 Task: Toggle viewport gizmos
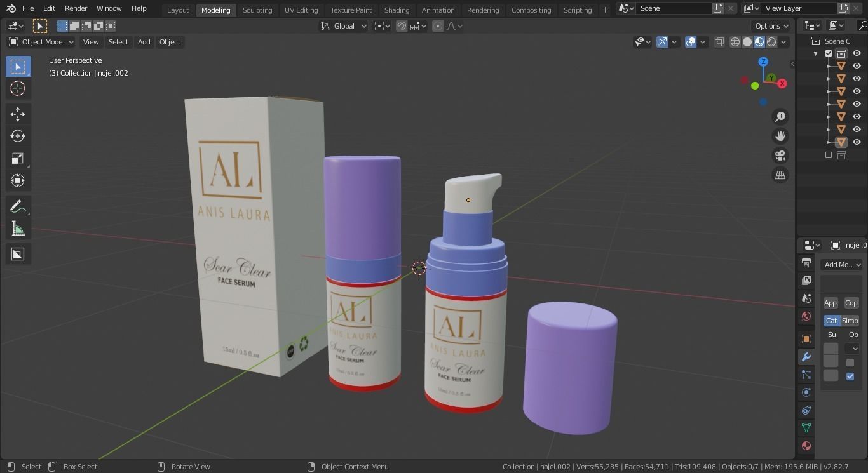click(x=662, y=42)
